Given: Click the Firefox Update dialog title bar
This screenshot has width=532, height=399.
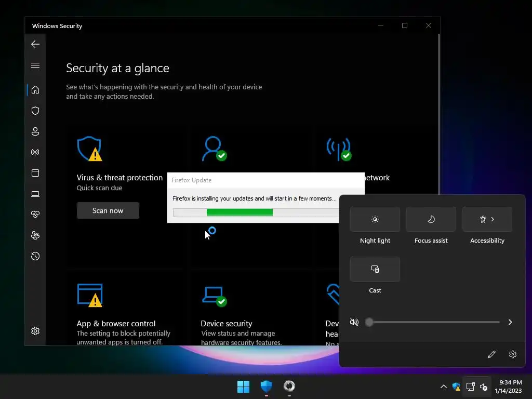Looking at the screenshot, I should click(265, 180).
